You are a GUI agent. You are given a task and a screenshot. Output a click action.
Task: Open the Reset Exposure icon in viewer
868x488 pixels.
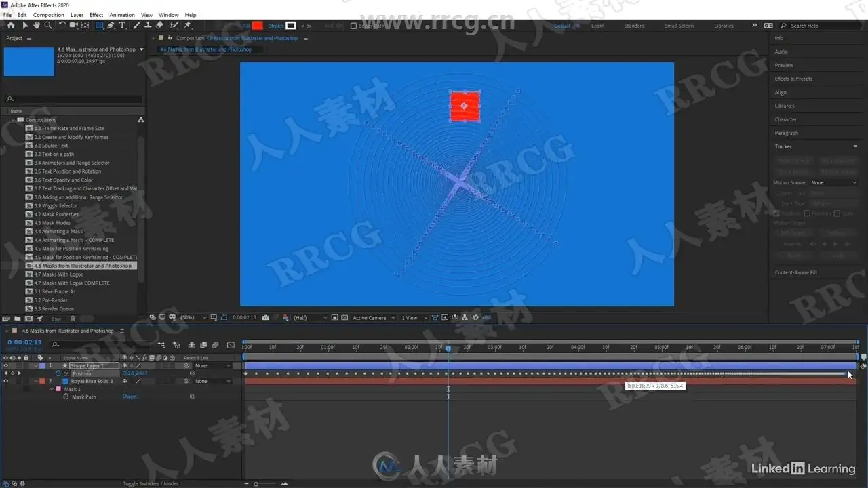[x=476, y=317]
